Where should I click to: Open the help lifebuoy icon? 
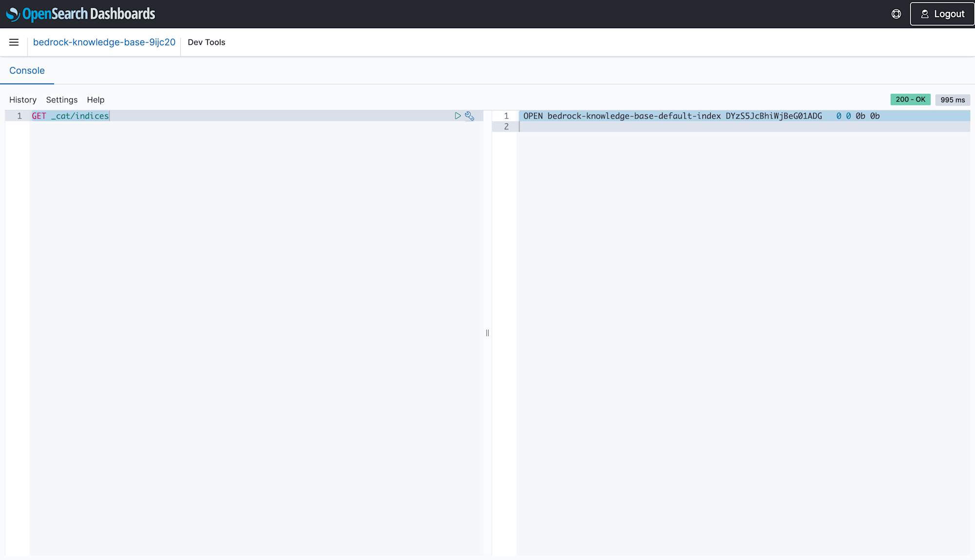click(896, 14)
